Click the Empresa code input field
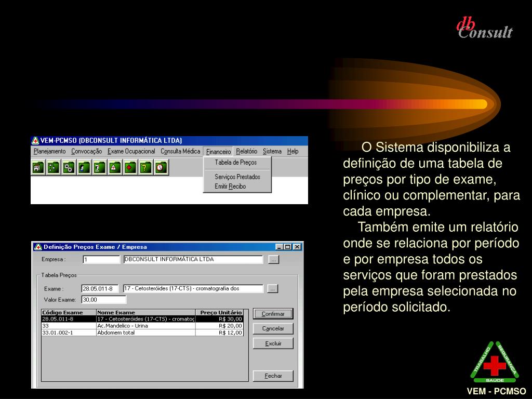Viewport: 532px width, 399px height. (x=101, y=260)
